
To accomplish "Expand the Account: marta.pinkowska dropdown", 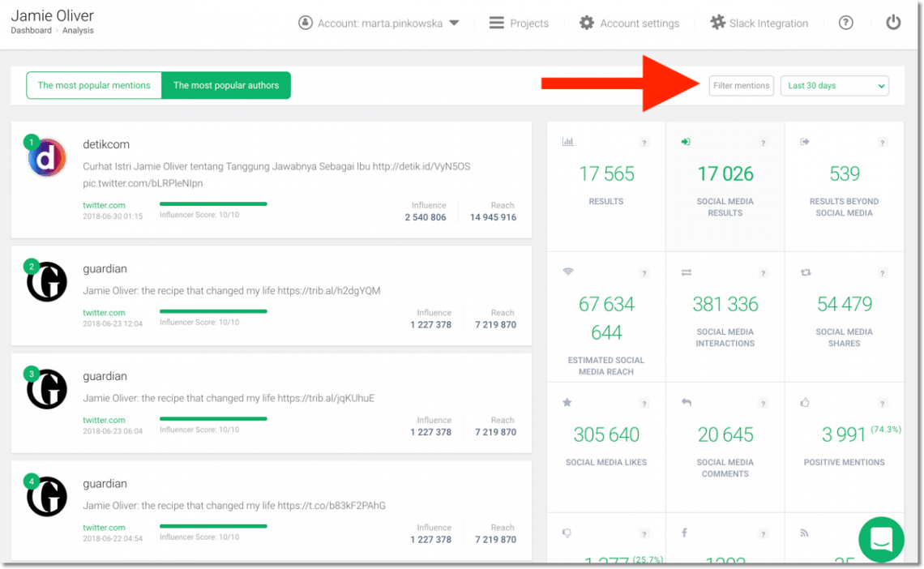I will tap(379, 23).
